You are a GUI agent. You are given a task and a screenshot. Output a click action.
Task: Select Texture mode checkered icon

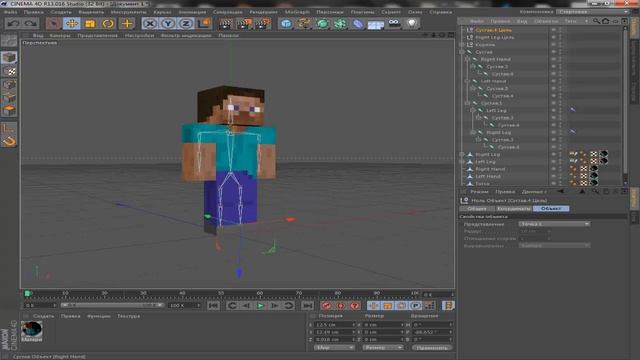[x=9, y=72]
